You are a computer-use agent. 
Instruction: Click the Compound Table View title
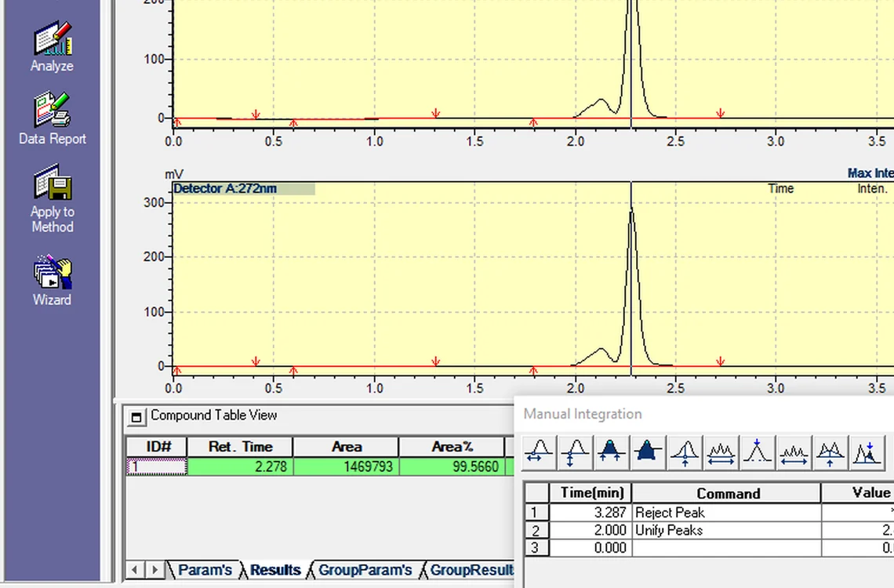(x=214, y=416)
